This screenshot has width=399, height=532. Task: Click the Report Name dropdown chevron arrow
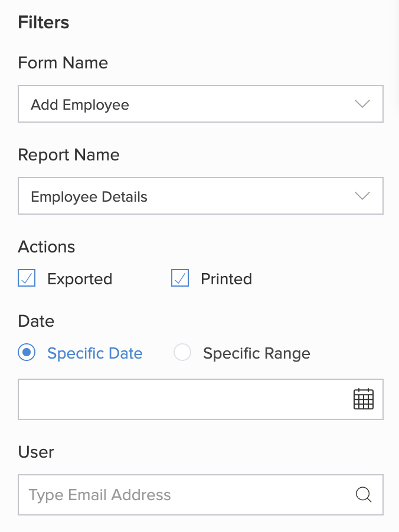(362, 196)
